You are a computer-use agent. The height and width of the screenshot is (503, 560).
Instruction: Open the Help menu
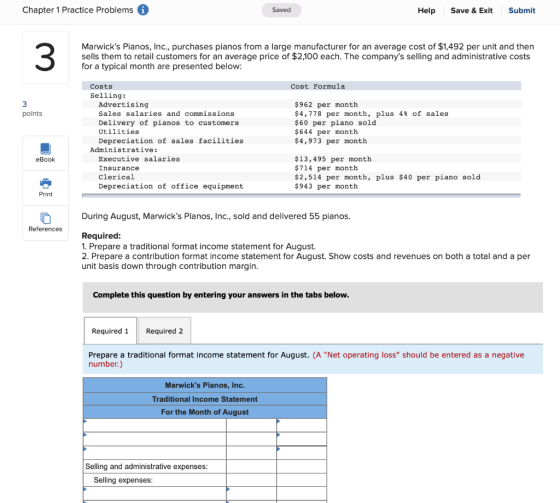tap(426, 10)
